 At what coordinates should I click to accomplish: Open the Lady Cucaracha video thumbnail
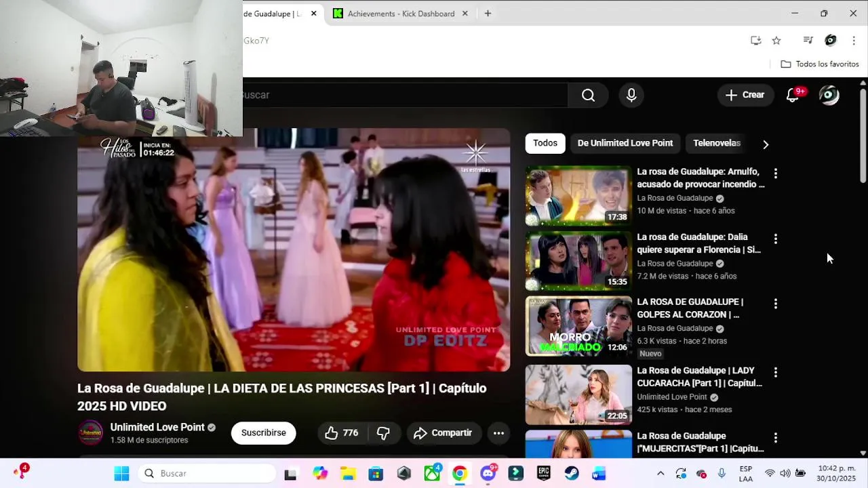tap(578, 394)
